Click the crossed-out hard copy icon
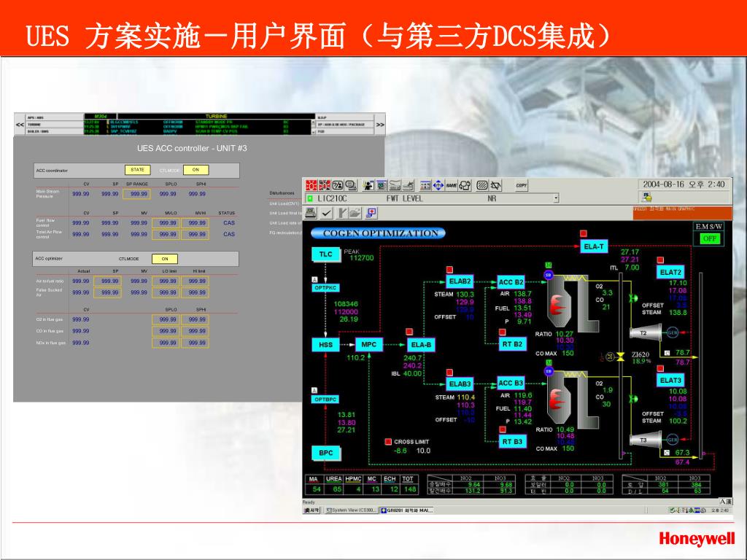 [x=495, y=185]
